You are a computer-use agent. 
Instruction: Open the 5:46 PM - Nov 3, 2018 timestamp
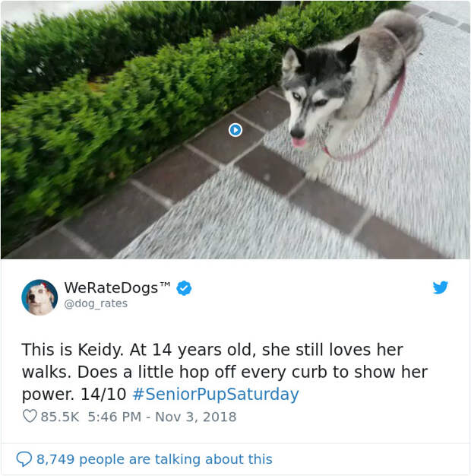point(162,417)
